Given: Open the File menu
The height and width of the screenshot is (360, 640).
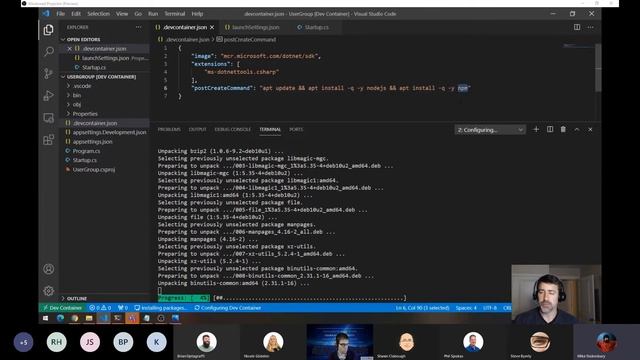Looking at the screenshot, I should 60,14.
